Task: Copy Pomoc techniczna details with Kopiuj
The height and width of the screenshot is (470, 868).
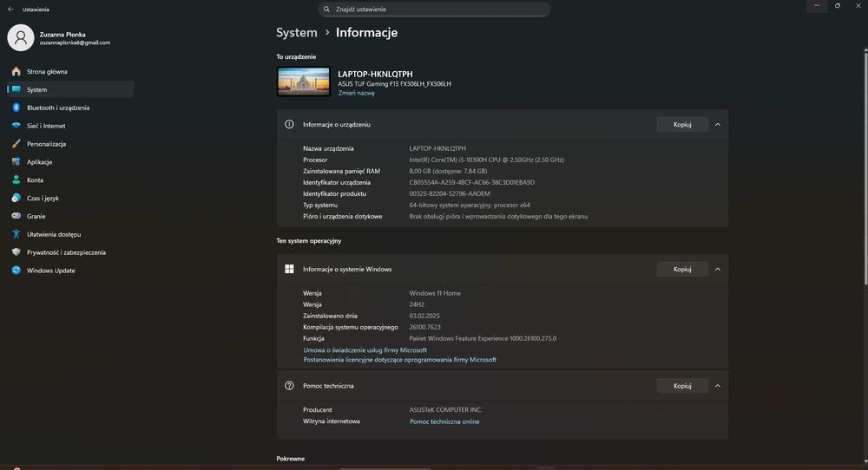Action: click(682, 385)
